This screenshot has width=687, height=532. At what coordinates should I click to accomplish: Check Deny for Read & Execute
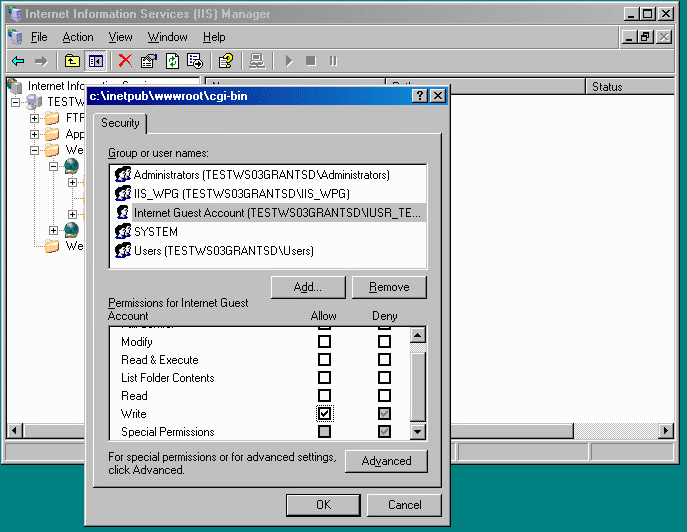(384, 359)
